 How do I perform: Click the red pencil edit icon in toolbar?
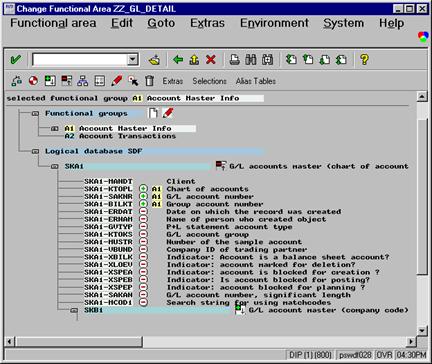tap(117, 81)
